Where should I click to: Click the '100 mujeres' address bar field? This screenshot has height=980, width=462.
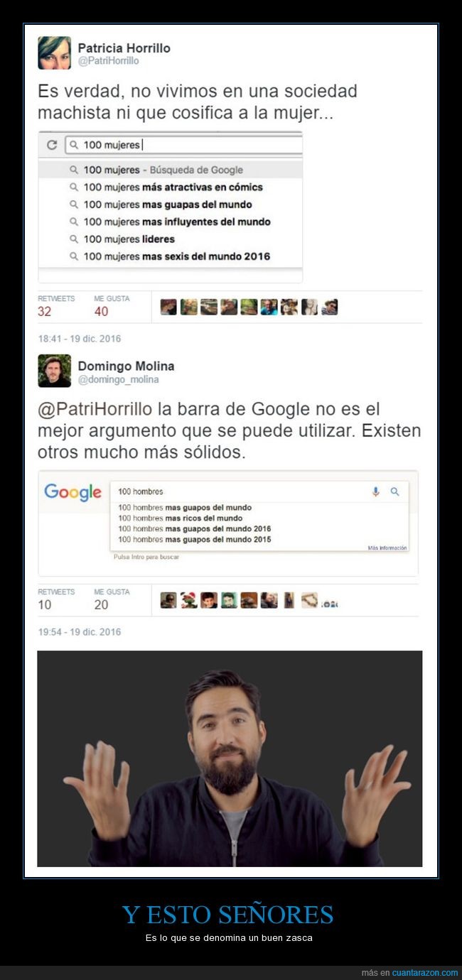pos(183,145)
